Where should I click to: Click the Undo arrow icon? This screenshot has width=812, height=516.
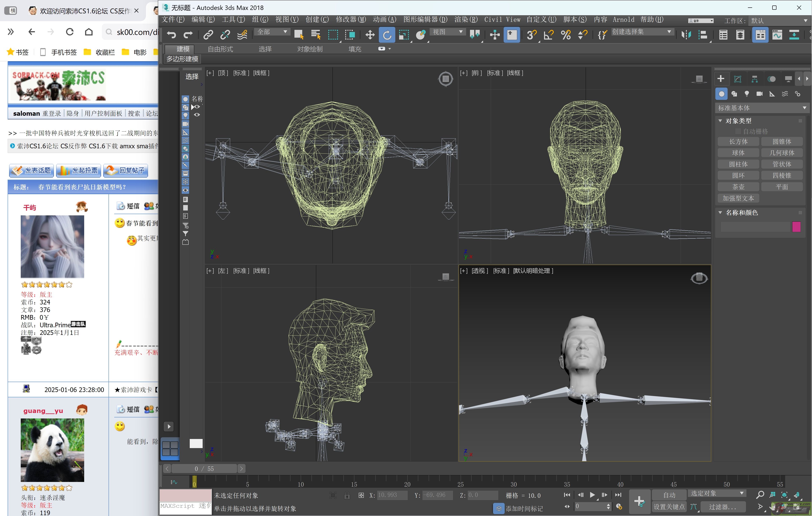click(171, 35)
